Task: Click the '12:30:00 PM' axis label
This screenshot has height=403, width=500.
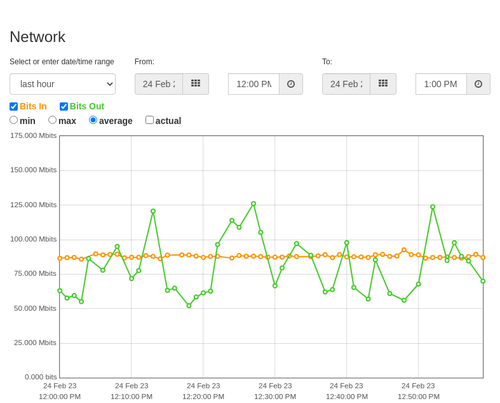Action: [x=275, y=397]
